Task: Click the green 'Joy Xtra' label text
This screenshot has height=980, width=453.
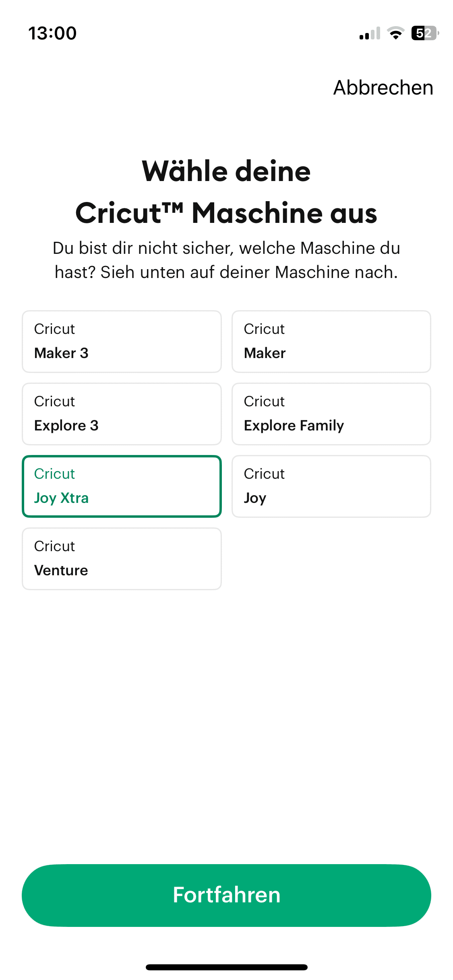Action: [62, 498]
